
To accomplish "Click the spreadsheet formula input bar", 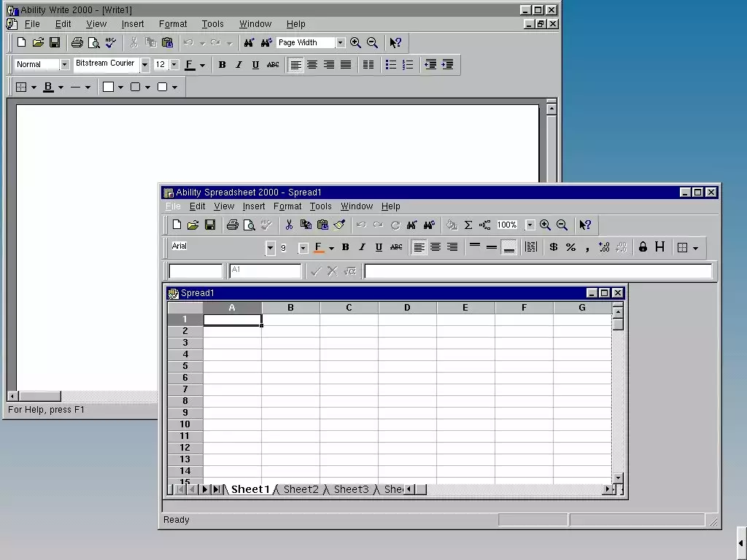I will tap(538, 271).
